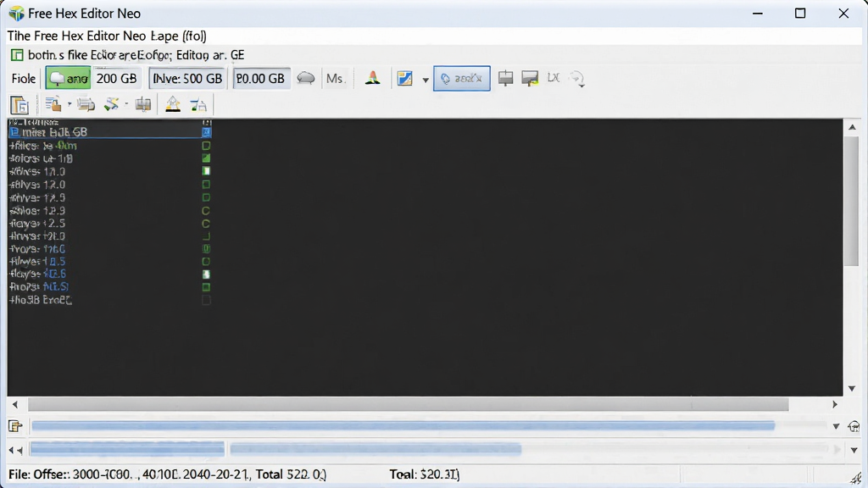Click the colorful cone icon in toolbar
The width and height of the screenshot is (868, 488).
coord(373,78)
